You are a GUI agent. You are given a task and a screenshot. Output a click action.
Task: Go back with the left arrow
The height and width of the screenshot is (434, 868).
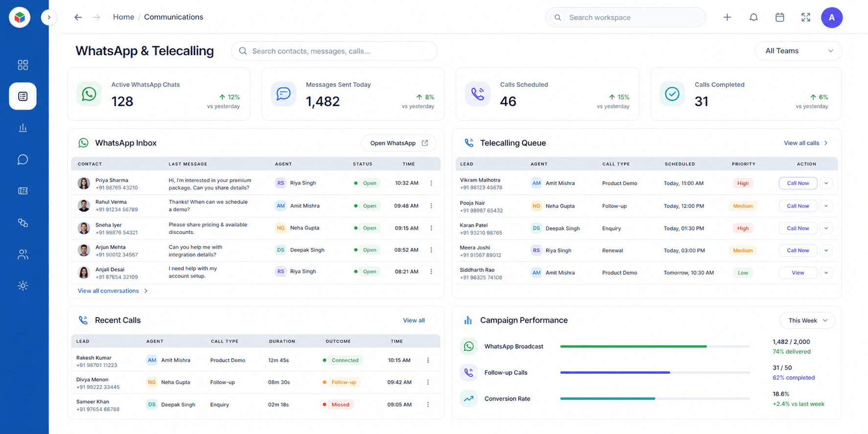(x=78, y=17)
